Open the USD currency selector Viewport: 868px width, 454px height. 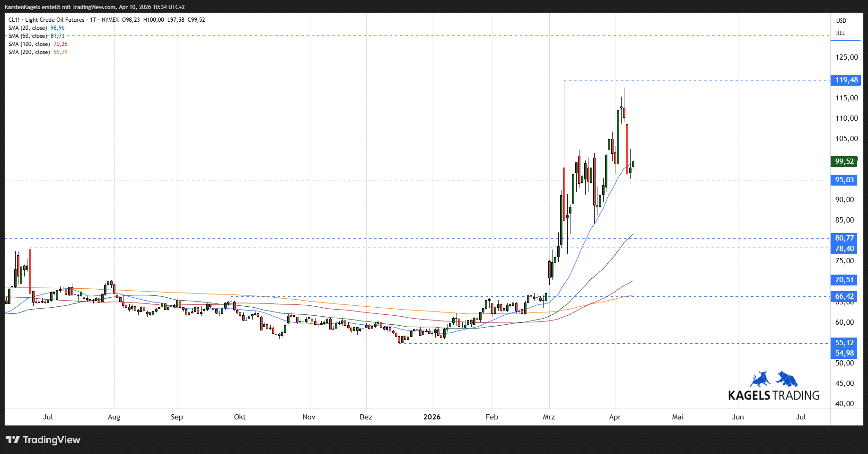point(841,21)
